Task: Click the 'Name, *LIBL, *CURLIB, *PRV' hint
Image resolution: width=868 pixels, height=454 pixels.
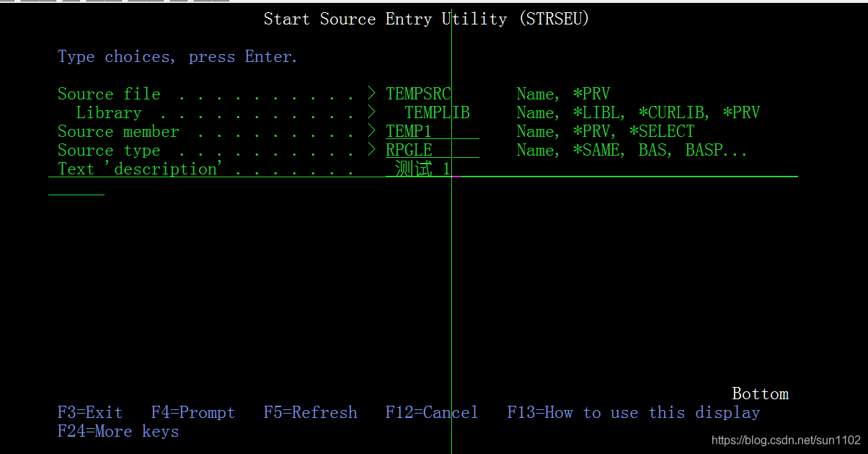Action: click(x=638, y=113)
